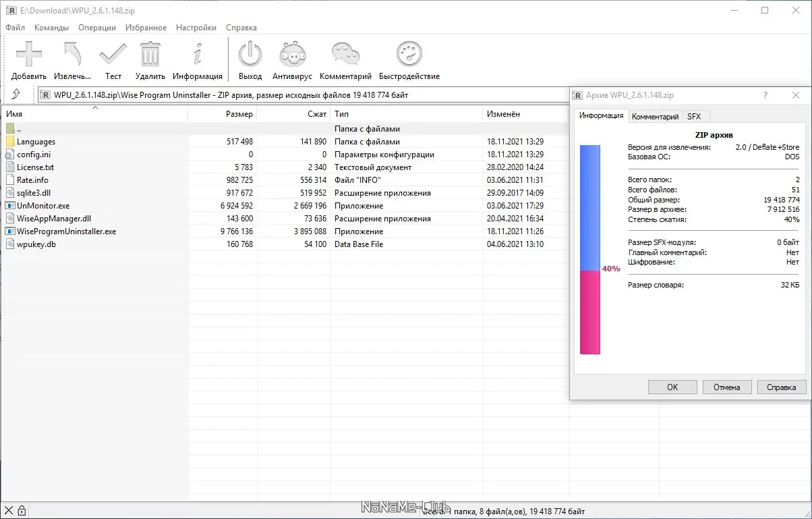812x519 pixels.
Task: Open the Команды menu
Action: point(51,28)
